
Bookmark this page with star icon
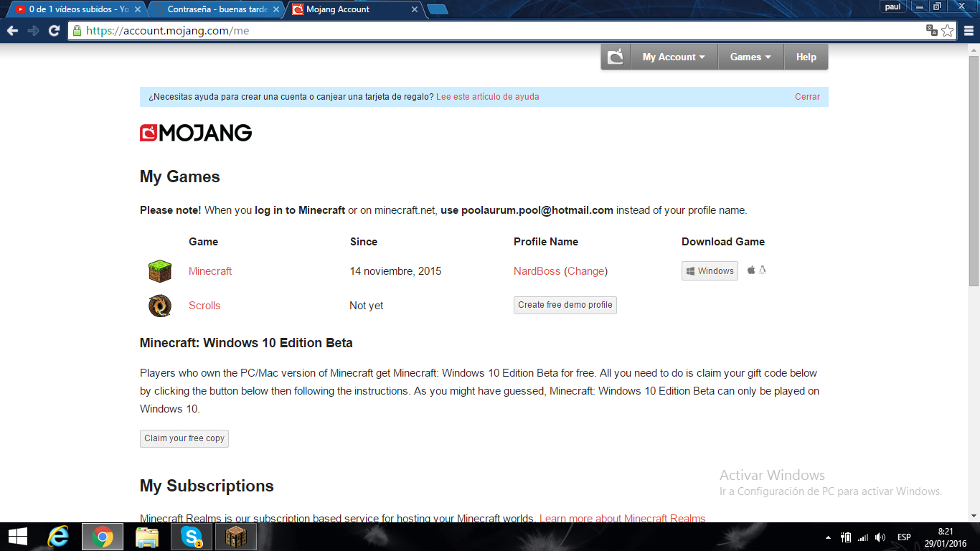click(x=948, y=31)
